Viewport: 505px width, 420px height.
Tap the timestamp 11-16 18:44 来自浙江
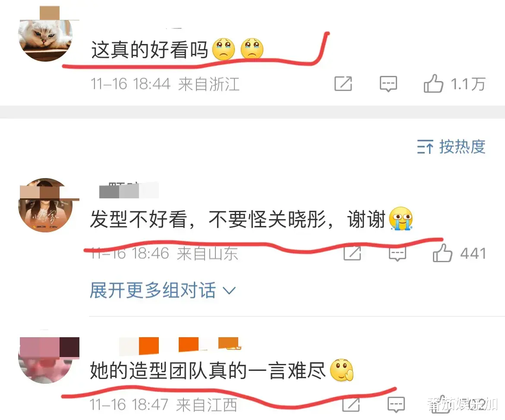165,84
